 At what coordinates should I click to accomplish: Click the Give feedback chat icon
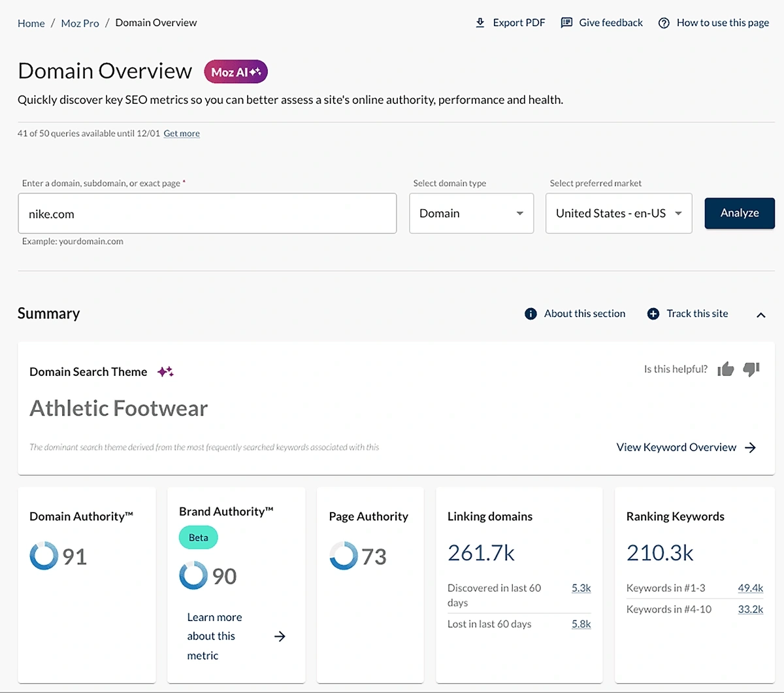coord(566,23)
